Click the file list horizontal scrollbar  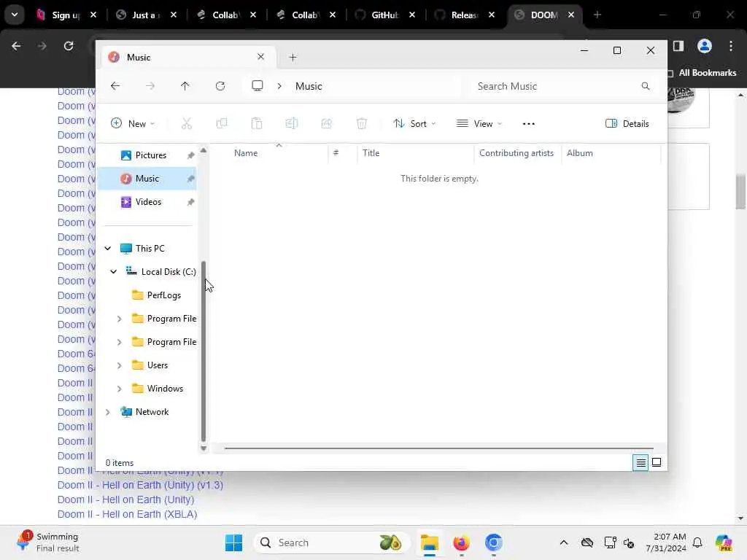pos(438,448)
